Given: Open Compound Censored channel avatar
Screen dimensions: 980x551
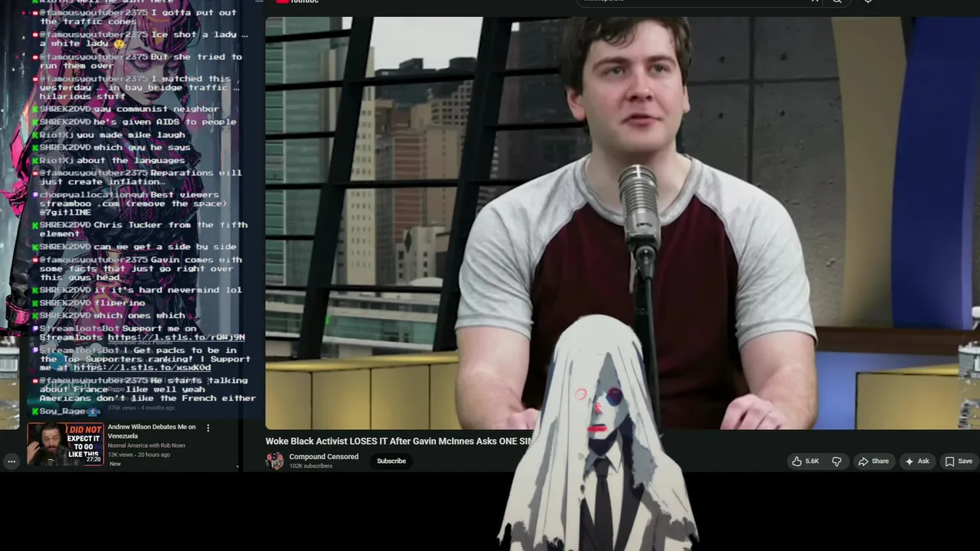Looking at the screenshot, I should 274,461.
